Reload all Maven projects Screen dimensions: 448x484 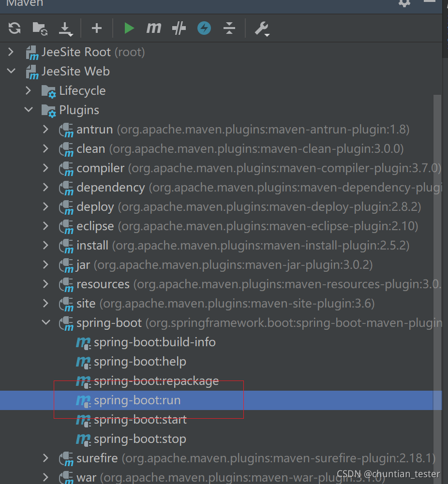click(x=15, y=28)
